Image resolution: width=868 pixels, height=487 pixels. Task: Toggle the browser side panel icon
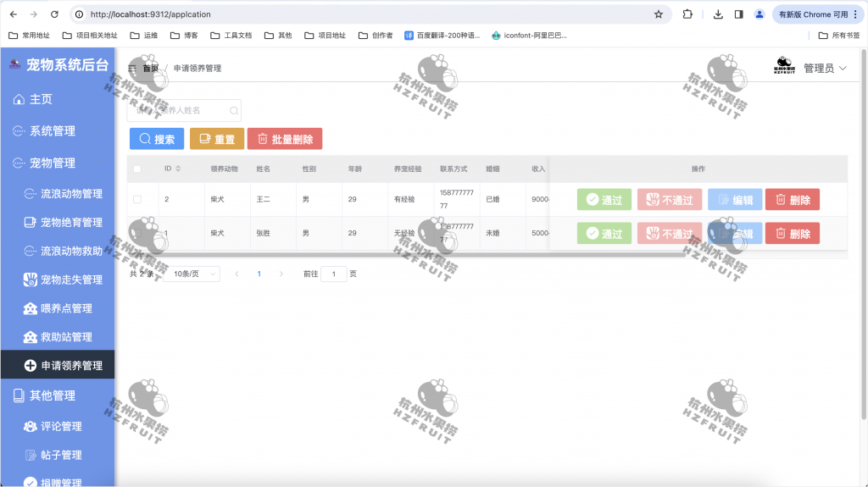[x=738, y=14]
